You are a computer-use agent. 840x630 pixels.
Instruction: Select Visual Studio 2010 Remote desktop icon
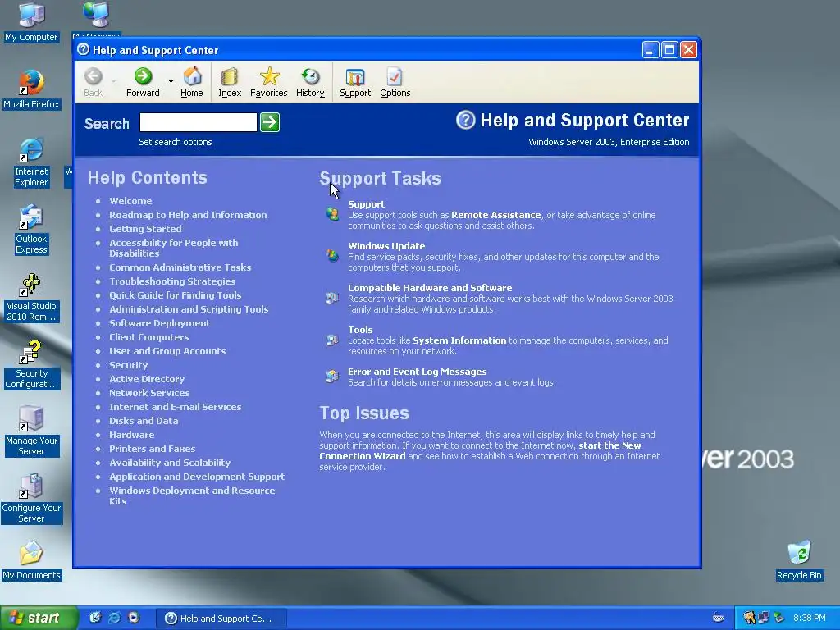click(31, 297)
